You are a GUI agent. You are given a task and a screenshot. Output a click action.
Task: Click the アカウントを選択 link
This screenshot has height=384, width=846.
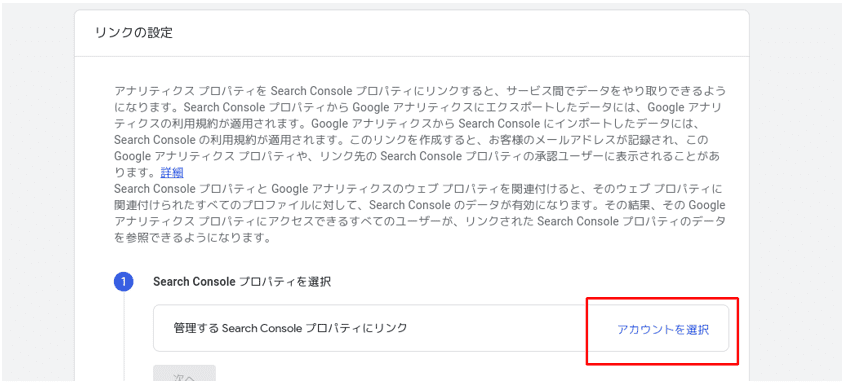663,330
